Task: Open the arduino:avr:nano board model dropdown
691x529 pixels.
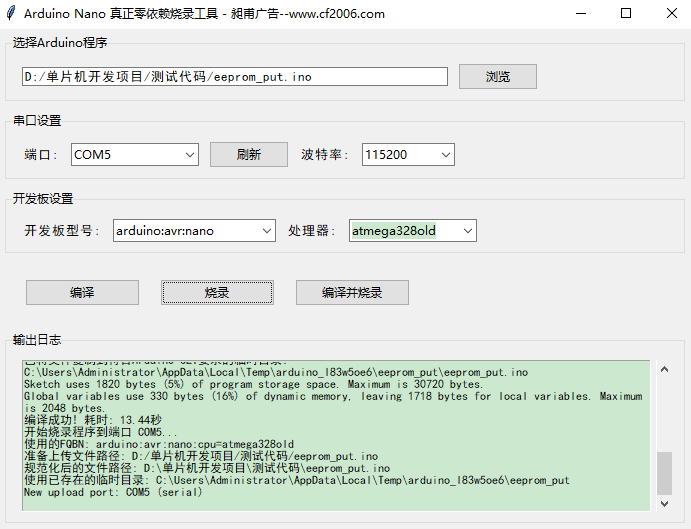Action: pos(266,231)
